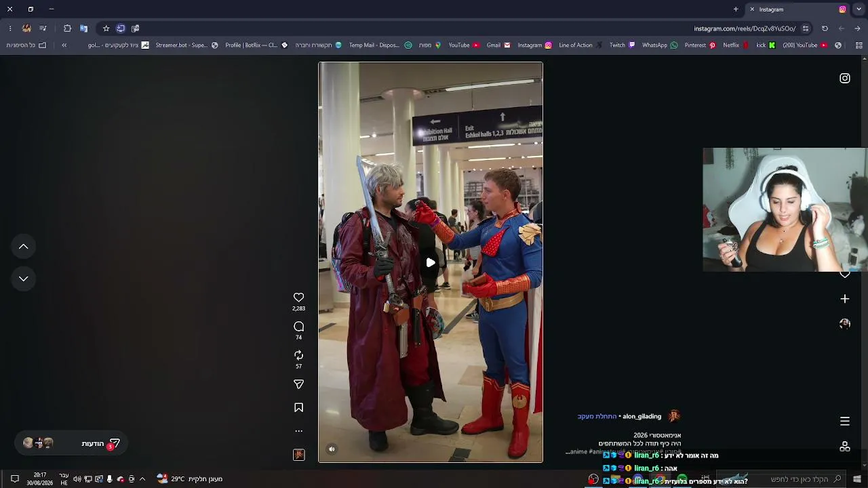The height and width of the screenshot is (488, 868).
Task: Reload the page with the refresh icon
Action: click(825, 28)
